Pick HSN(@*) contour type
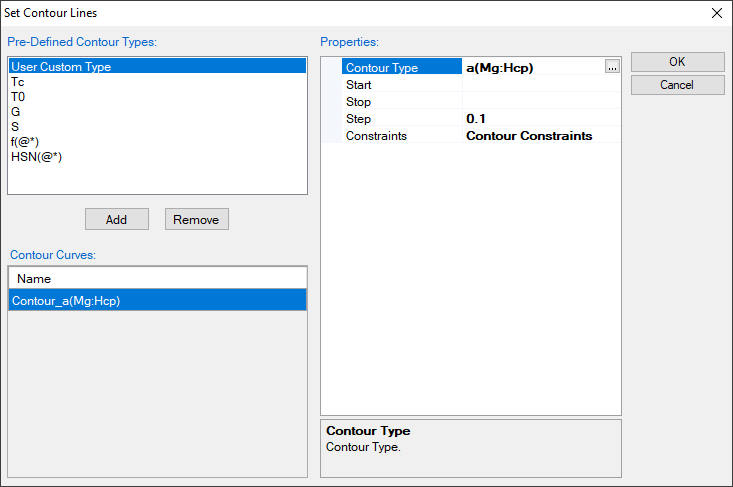The width and height of the screenshot is (733, 487). (x=33, y=157)
